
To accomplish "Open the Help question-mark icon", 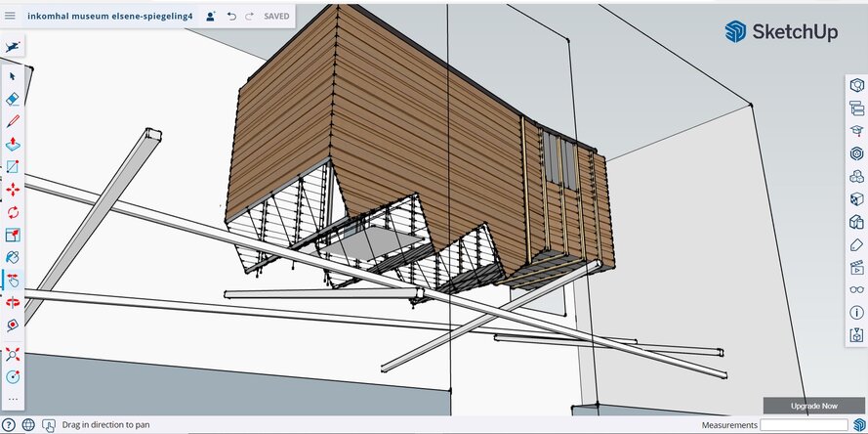I will [x=9, y=425].
